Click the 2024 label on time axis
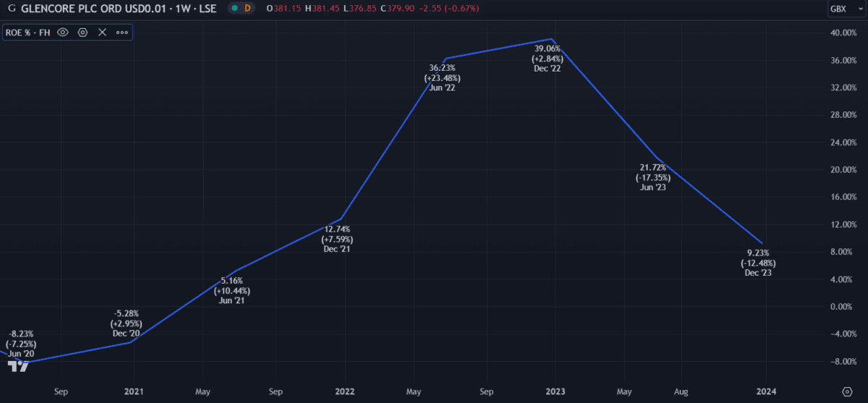 click(766, 391)
